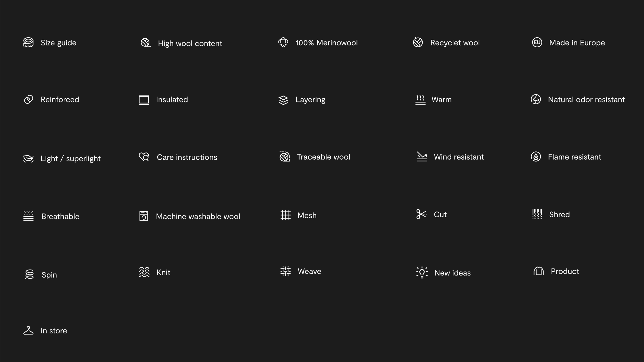Click the Natural odor resistant text
644x362 pixels.
(586, 100)
